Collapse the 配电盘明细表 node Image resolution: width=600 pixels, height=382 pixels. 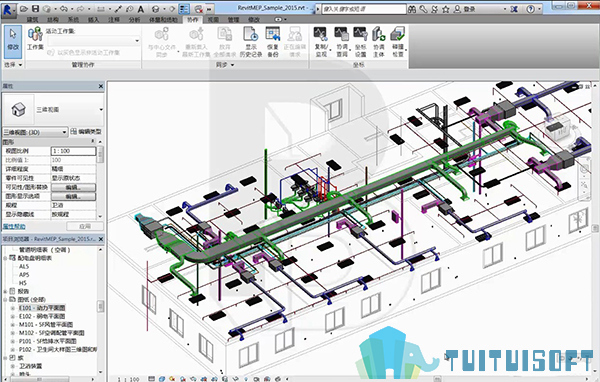[5, 258]
